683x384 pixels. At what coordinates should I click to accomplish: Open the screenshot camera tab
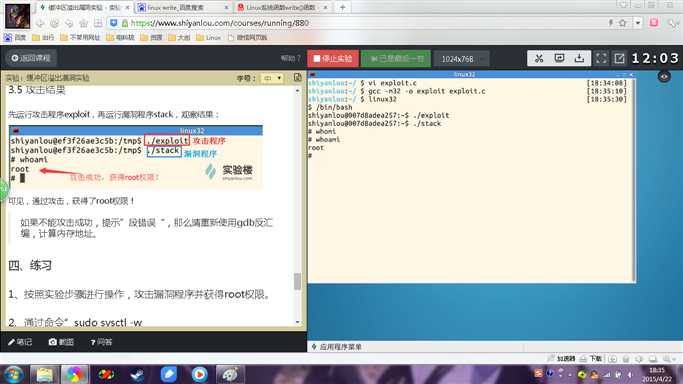[x=61, y=342]
